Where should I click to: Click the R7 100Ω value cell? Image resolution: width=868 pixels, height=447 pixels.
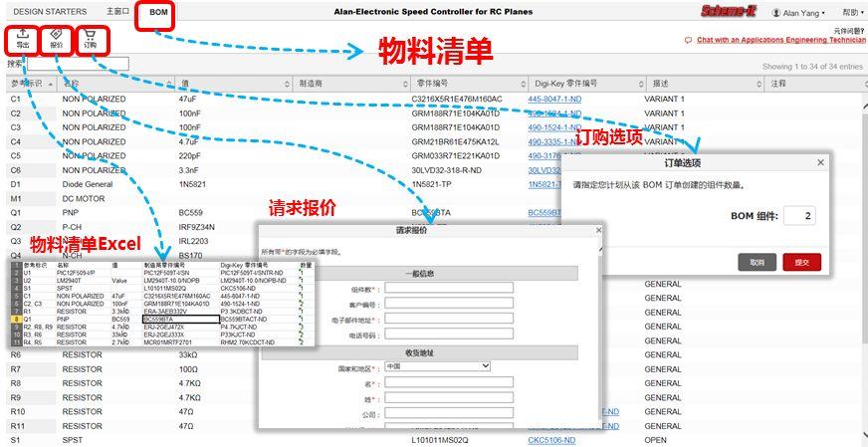[187, 369]
